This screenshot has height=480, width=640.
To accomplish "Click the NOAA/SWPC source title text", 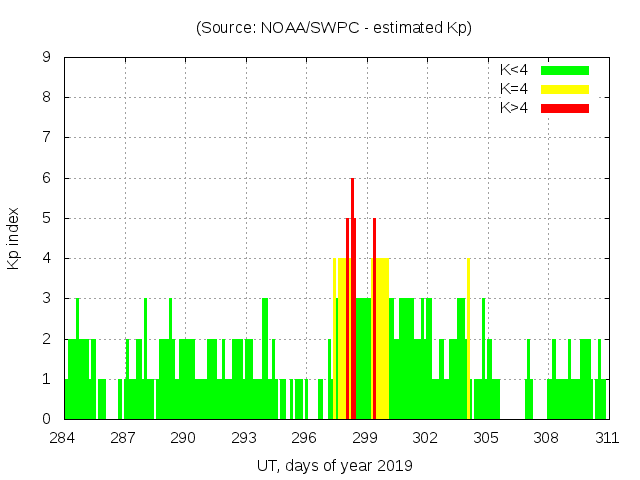I will [x=334, y=28].
